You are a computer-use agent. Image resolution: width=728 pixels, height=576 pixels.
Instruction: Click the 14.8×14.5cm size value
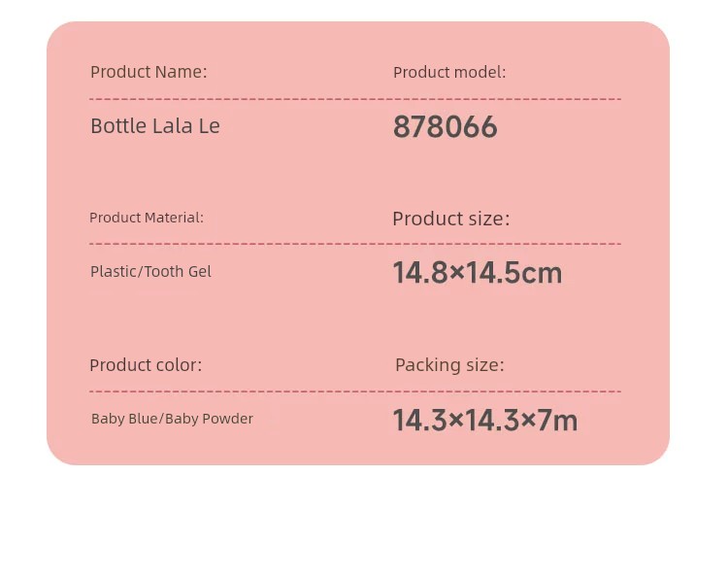click(x=478, y=273)
